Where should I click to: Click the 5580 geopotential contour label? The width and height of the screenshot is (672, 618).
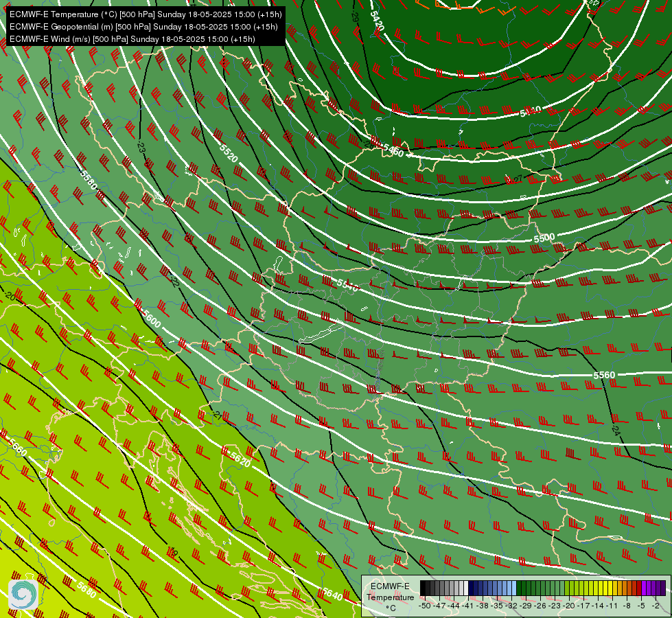pos(89,180)
